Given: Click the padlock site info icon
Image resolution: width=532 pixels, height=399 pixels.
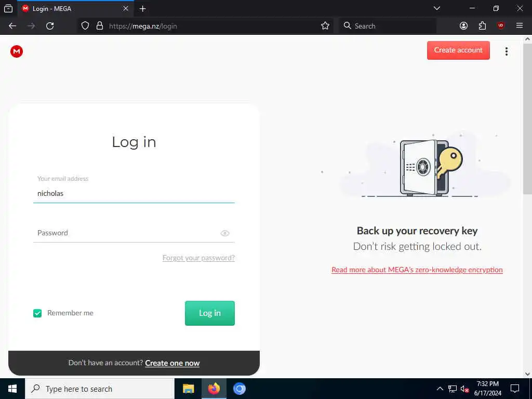Looking at the screenshot, I should coord(100,26).
